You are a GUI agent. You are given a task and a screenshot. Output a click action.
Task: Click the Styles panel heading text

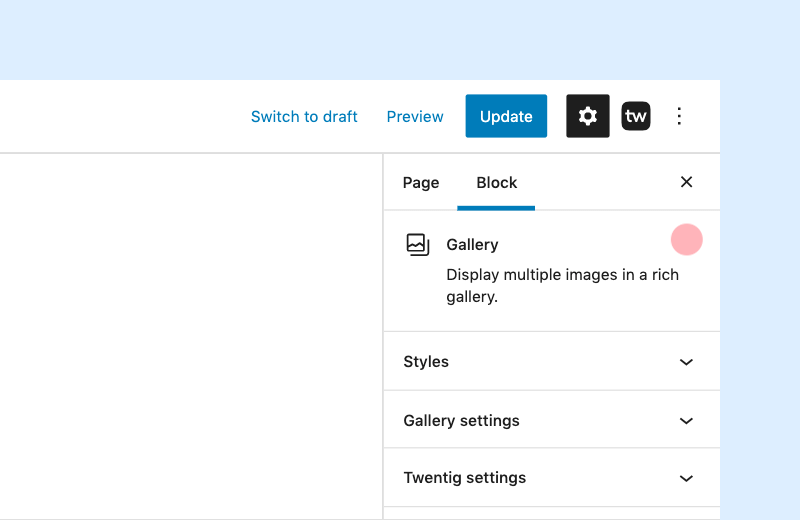[x=426, y=362]
